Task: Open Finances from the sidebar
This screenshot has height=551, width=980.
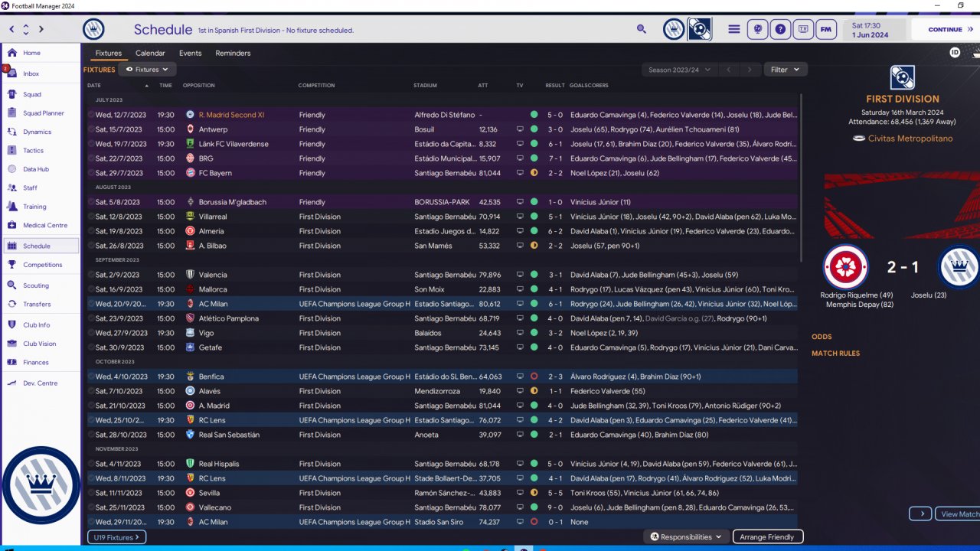Action: pos(41,362)
